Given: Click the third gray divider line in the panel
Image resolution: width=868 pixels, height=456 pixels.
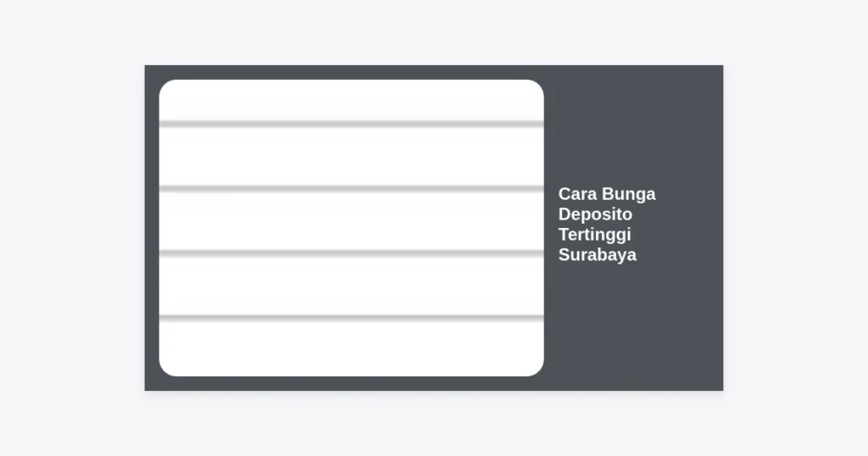Looking at the screenshot, I should click(351, 253).
